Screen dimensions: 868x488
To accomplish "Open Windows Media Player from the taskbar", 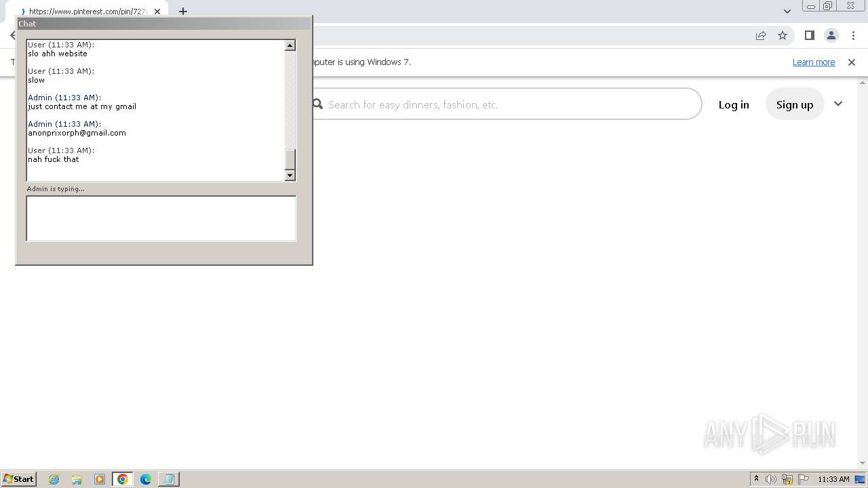I will click(100, 479).
